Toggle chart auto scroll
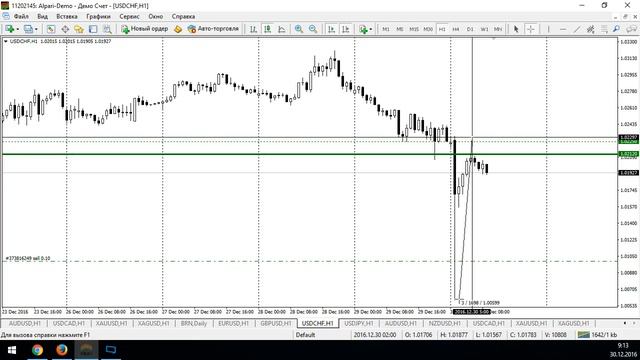 pos(331,29)
